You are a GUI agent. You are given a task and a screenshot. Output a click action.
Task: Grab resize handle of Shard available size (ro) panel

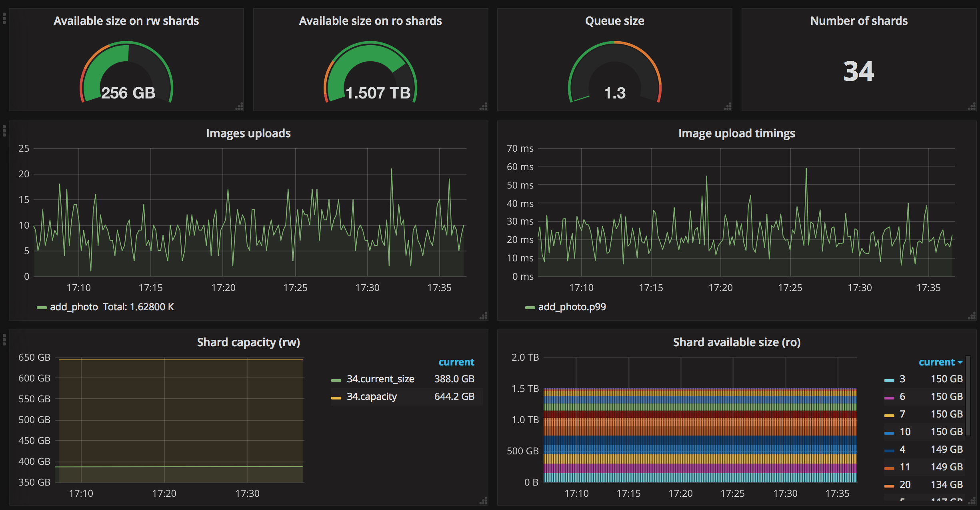point(972,501)
